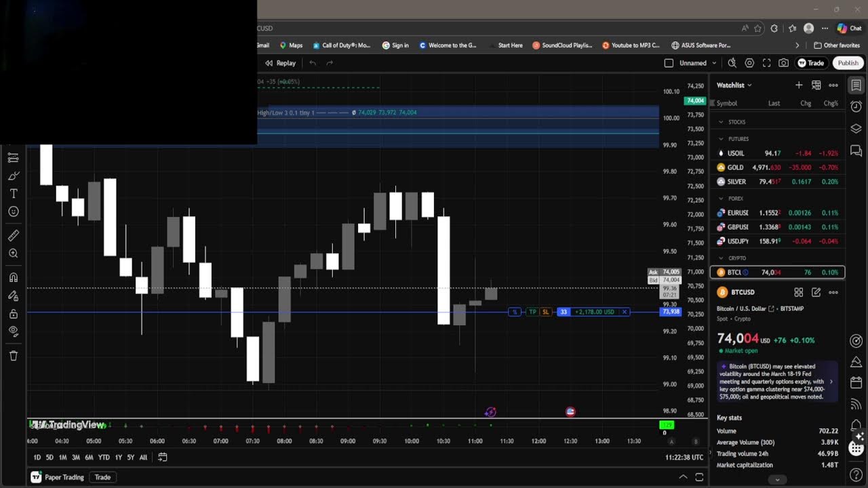Open chart settings hexagon icon
This screenshot has height=488, width=868.
point(749,63)
